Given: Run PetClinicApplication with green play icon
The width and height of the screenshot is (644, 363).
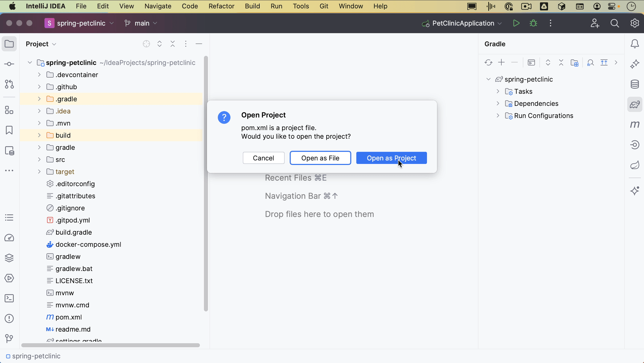Looking at the screenshot, I should point(516,23).
